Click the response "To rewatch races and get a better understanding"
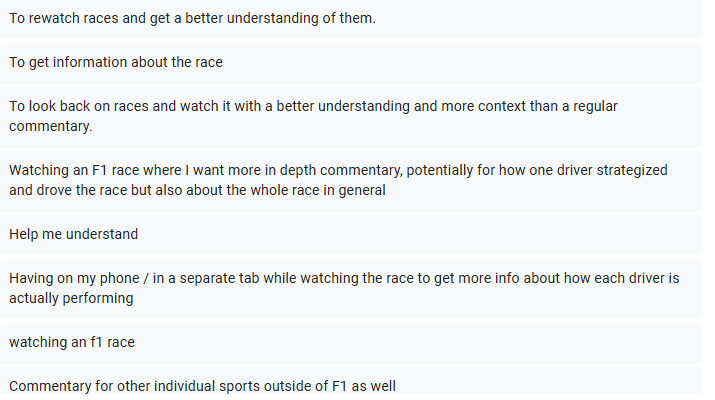The width and height of the screenshot is (715, 400). tap(192, 19)
